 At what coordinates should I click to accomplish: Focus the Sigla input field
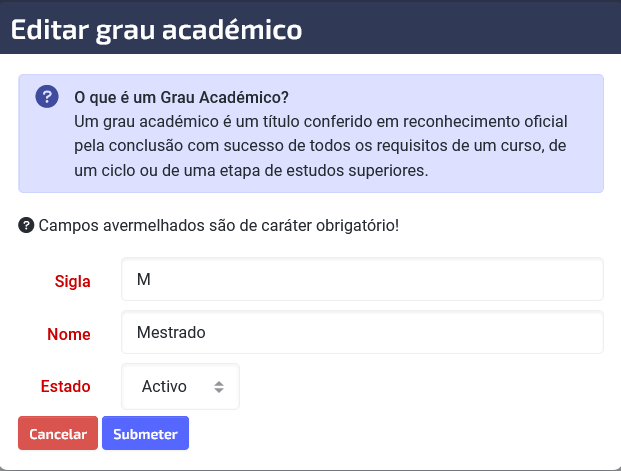pyautogui.click(x=362, y=279)
